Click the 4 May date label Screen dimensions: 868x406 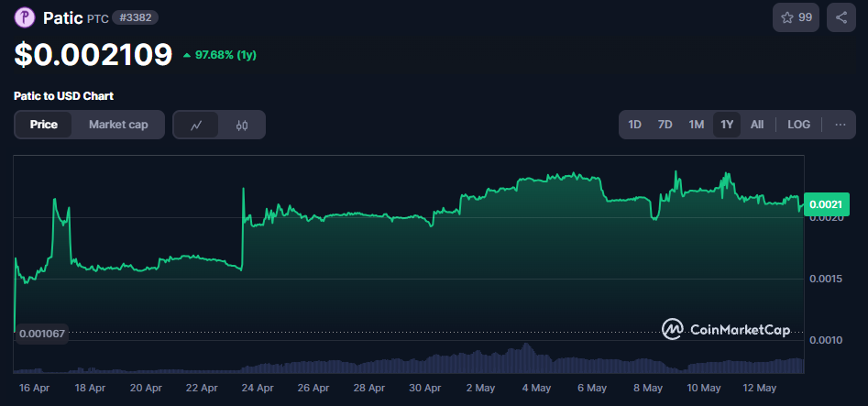click(x=536, y=389)
